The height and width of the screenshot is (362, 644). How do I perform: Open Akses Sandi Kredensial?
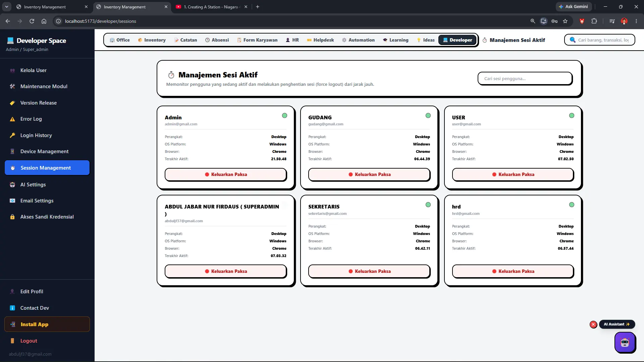(x=47, y=217)
